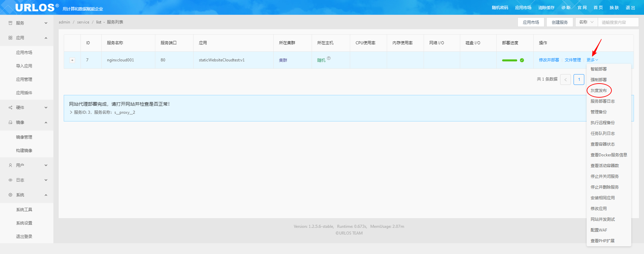Click the 应用 grid icon in sidebar
The height and width of the screenshot is (254, 644).
click(x=10, y=38)
